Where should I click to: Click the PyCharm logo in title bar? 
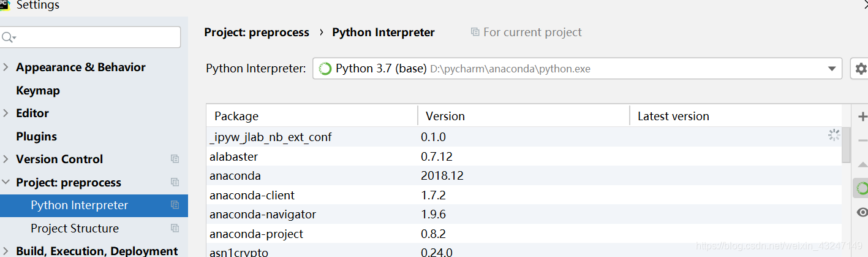pos(4,5)
